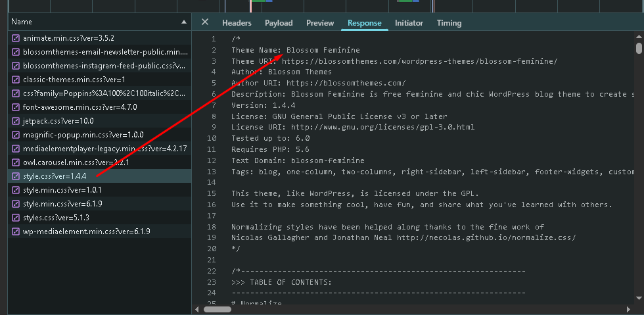Toggle sort arrow in Name column
This screenshot has height=315, width=644.
184,22
